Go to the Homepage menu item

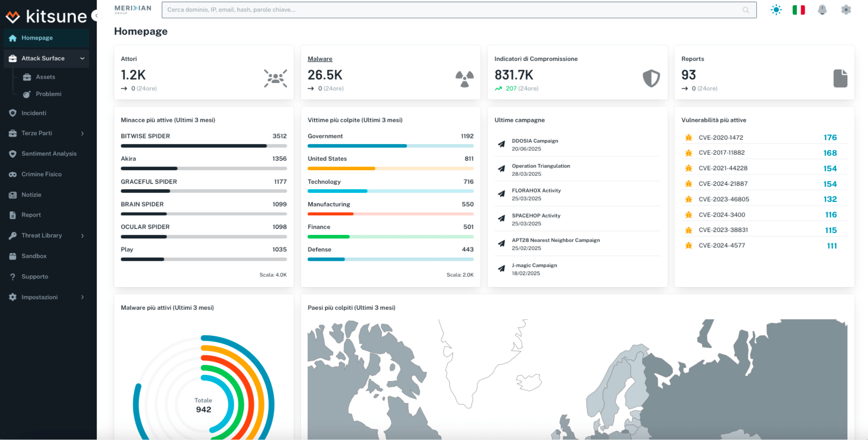coord(37,37)
